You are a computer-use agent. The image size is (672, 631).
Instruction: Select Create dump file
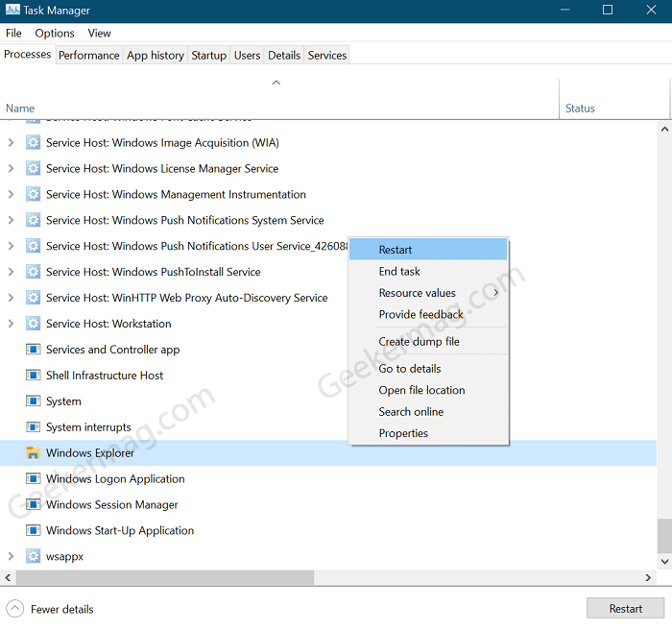[x=428, y=342]
